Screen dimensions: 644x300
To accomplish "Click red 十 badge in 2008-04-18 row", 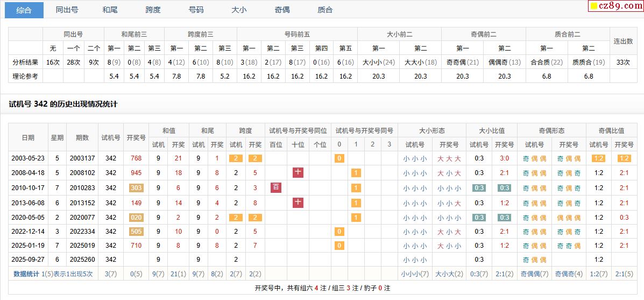I will pyautogui.click(x=298, y=173).
